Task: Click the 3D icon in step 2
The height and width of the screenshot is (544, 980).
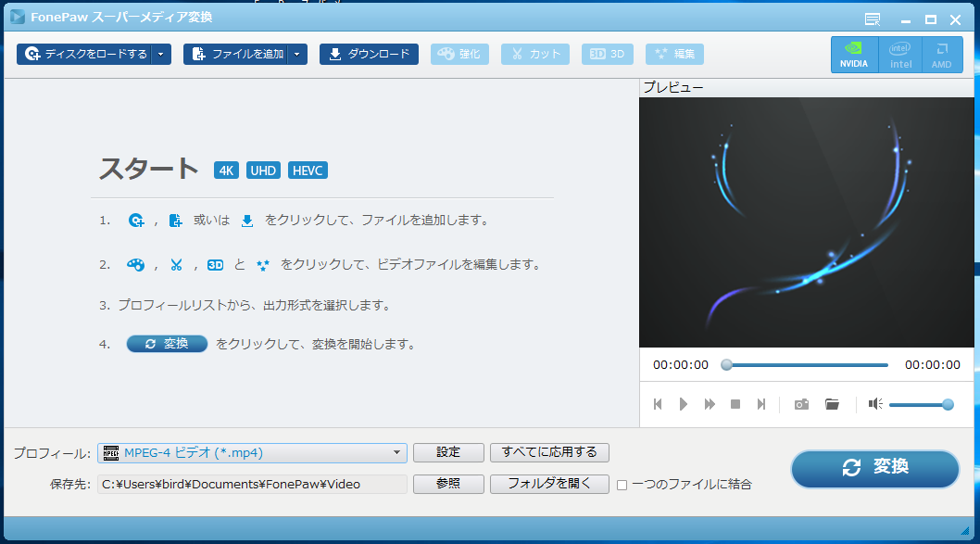Action: pos(216,265)
